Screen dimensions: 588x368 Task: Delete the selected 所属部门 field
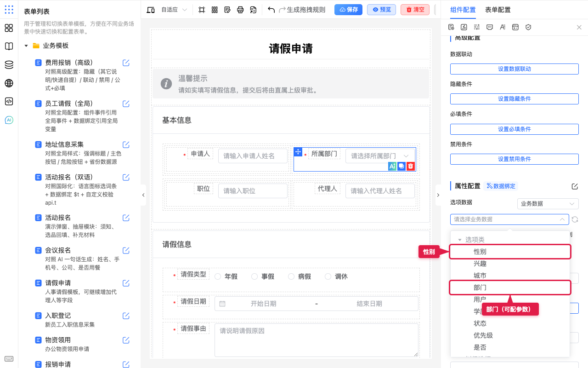pyautogui.click(x=411, y=167)
